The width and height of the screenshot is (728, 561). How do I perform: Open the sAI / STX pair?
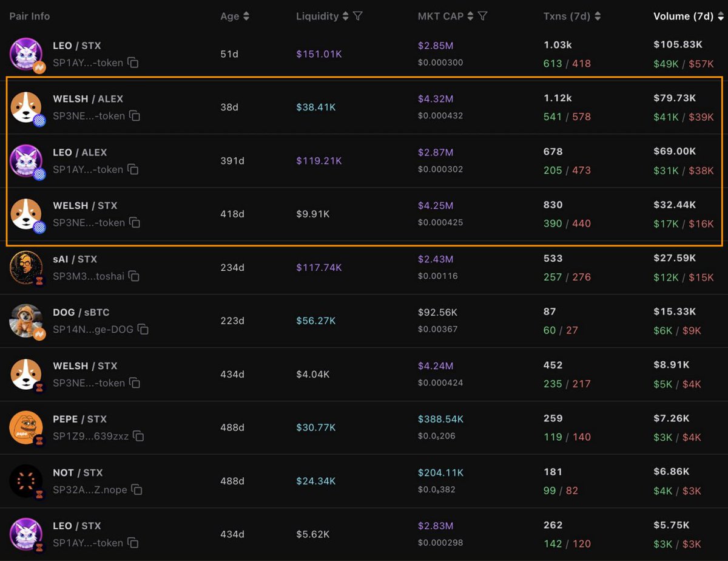pyautogui.click(x=75, y=259)
